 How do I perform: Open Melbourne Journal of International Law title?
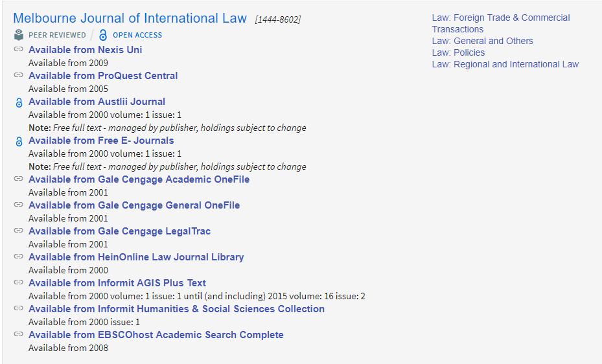130,18
